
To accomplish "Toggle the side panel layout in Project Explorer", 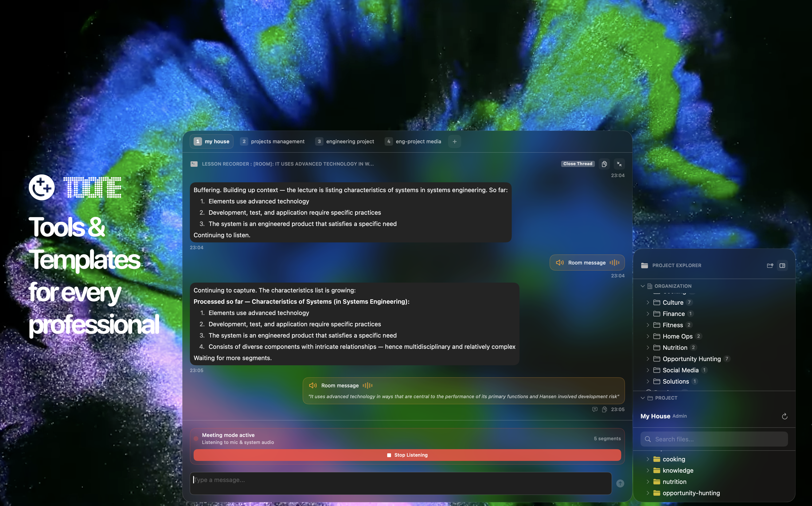I will [x=783, y=265].
